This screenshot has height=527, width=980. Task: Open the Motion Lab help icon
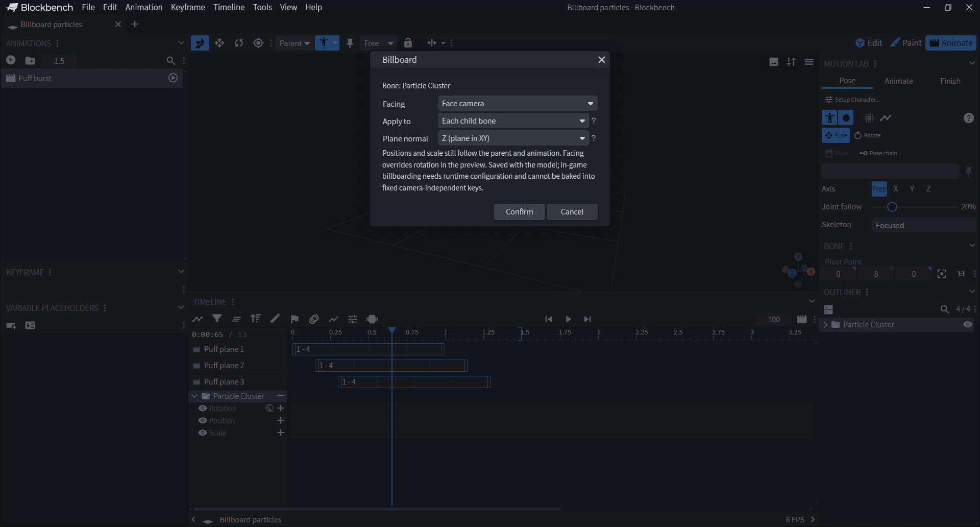tap(969, 118)
